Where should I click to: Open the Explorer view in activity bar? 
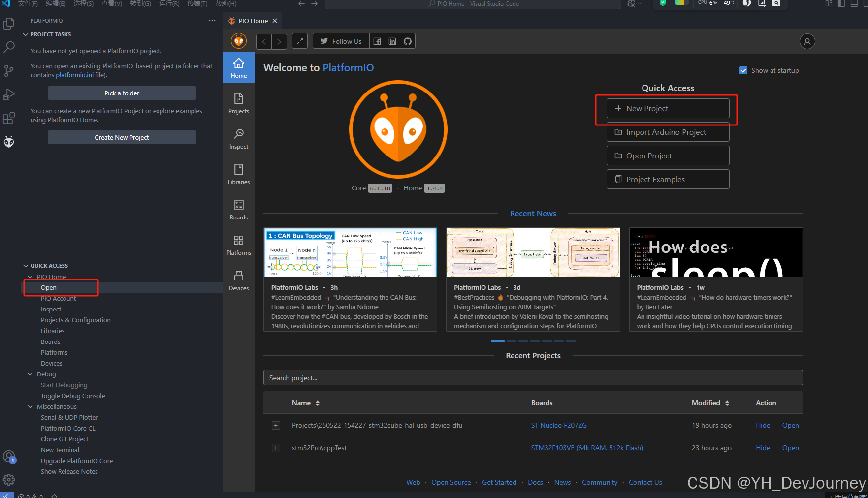pyautogui.click(x=9, y=23)
